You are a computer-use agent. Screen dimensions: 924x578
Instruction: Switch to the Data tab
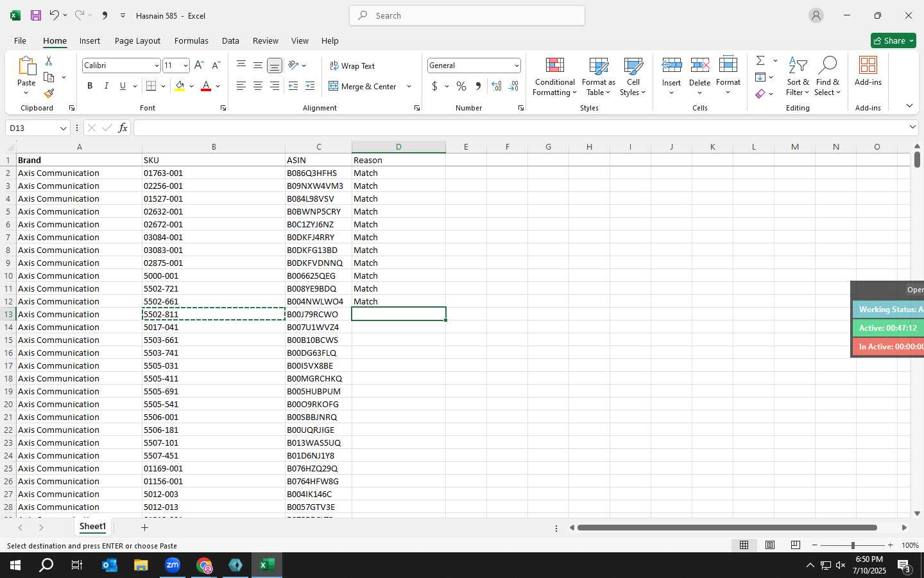230,40
